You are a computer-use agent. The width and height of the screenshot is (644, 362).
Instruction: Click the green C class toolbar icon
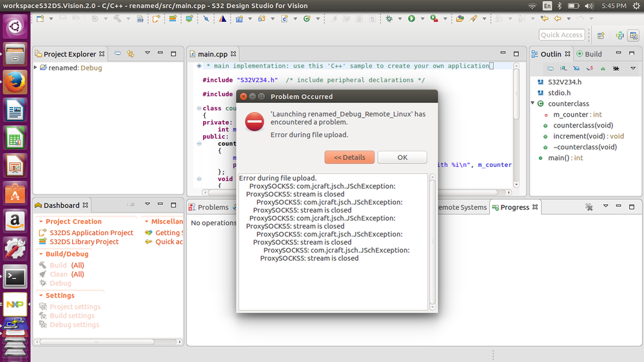coord(307,19)
